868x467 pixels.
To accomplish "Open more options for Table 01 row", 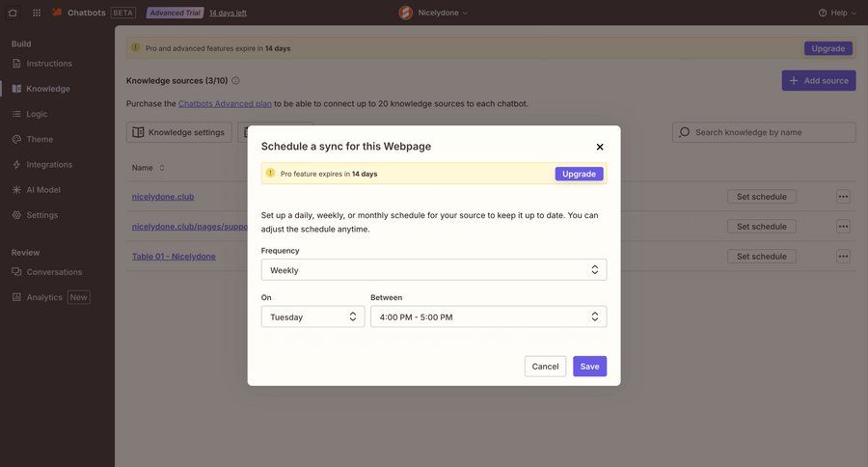I will [843, 257].
